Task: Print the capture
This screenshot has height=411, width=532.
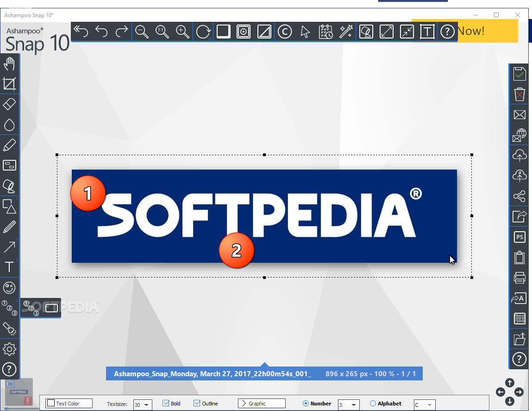Action: 519,278
